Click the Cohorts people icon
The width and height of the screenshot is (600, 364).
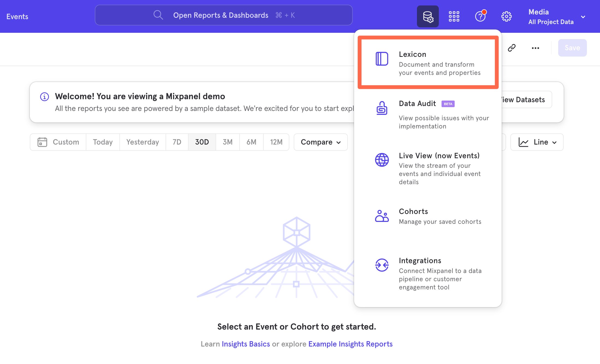pyautogui.click(x=382, y=216)
